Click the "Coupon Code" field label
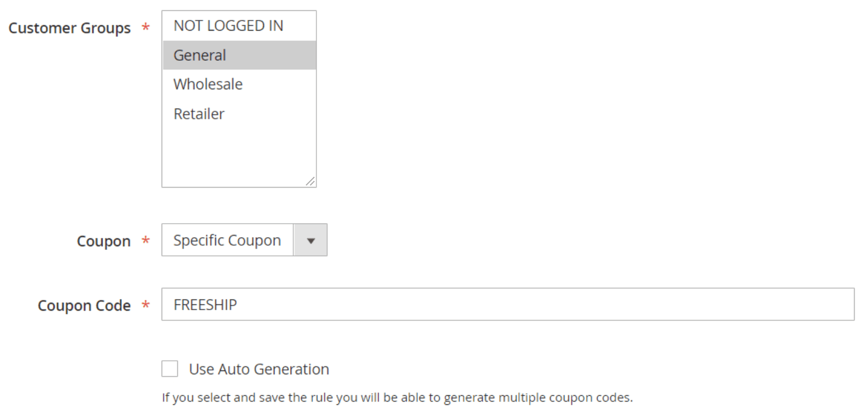 point(84,305)
